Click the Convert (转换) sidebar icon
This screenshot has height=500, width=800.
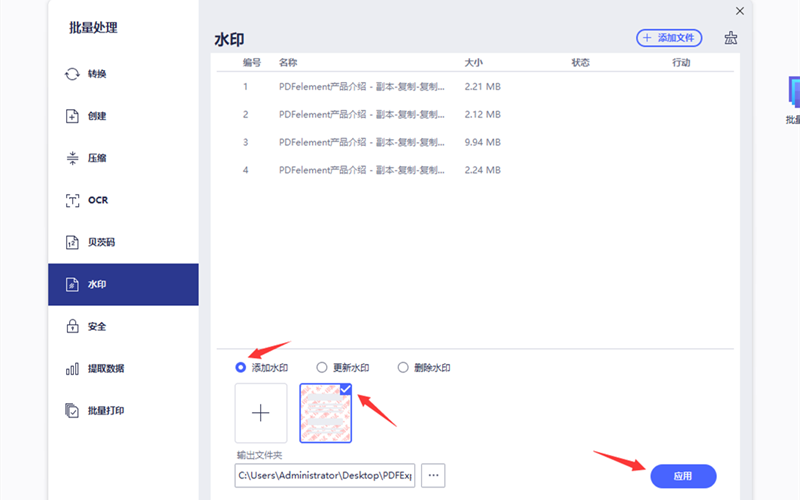tap(72, 74)
